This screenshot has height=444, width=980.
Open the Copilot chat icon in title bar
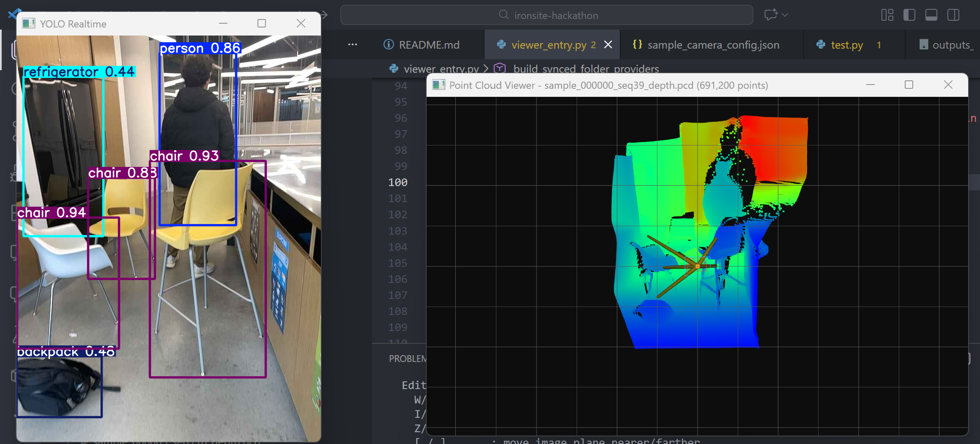(771, 15)
